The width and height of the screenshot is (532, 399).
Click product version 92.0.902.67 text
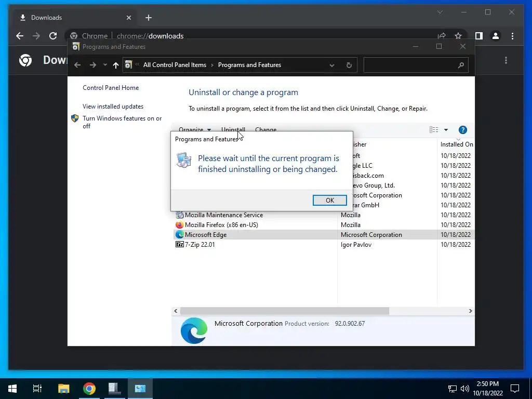[x=350, y=323]
